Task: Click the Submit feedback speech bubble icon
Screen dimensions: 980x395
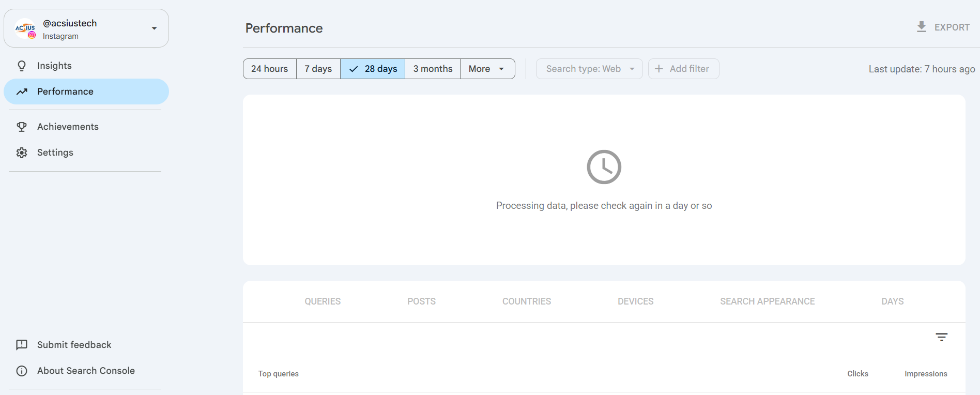Action: (22, 345)
